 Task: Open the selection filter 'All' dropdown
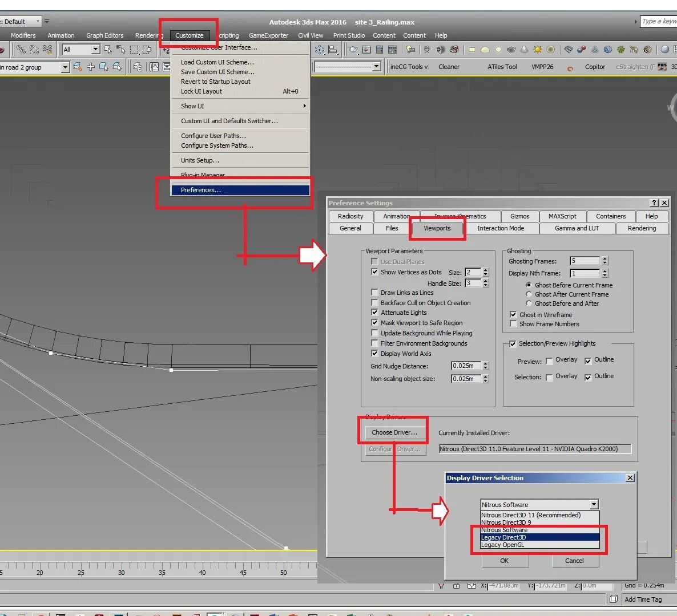click(x=95, y=50)
